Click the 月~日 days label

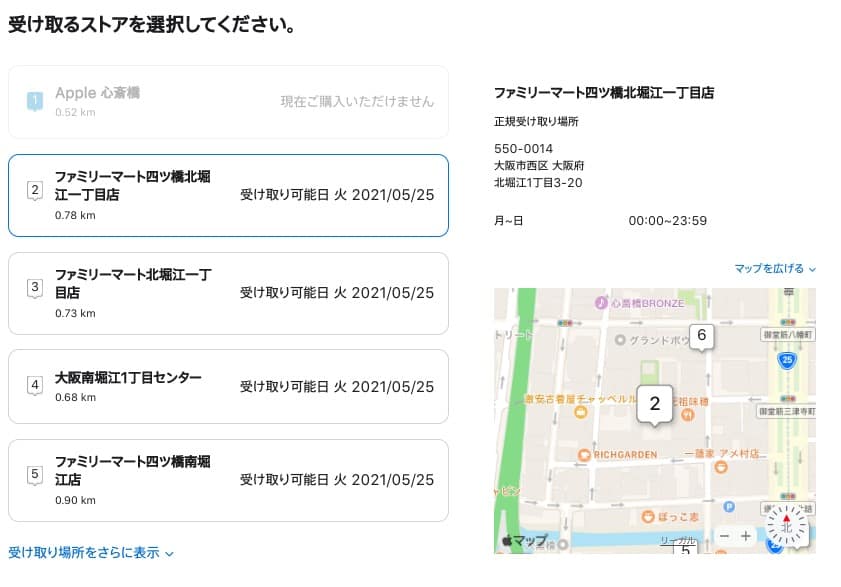pyautogui.click(x=508, y=221)
